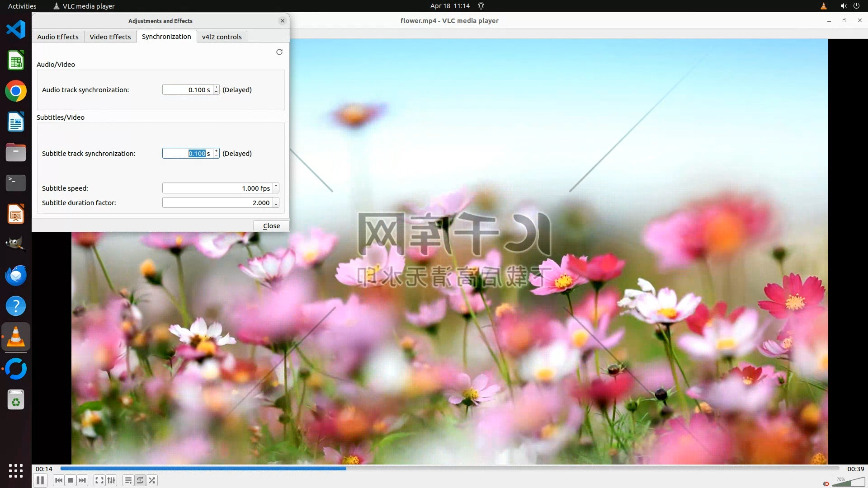868x488 pixels.
Task: Show the playlist view
Action: (x=128, y=480)
